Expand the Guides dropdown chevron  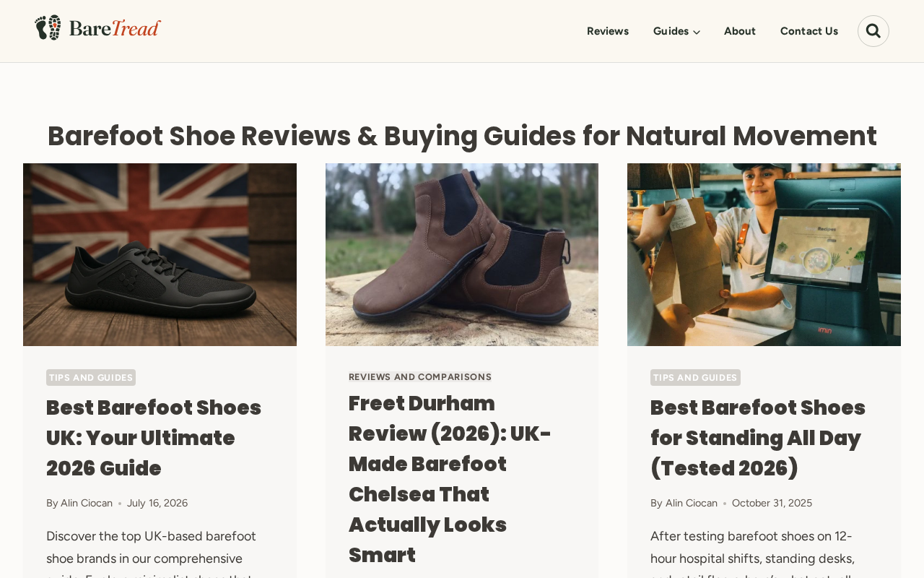697,32
